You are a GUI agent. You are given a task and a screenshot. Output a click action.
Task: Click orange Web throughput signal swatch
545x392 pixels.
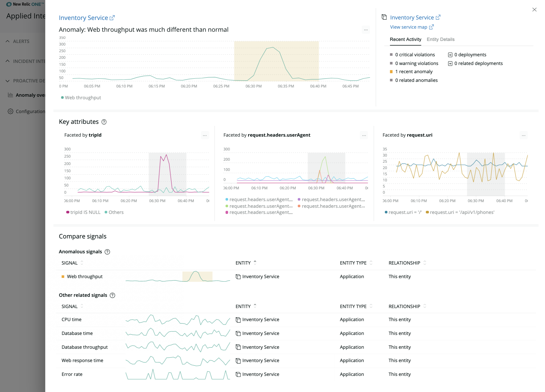click(63, 277)
